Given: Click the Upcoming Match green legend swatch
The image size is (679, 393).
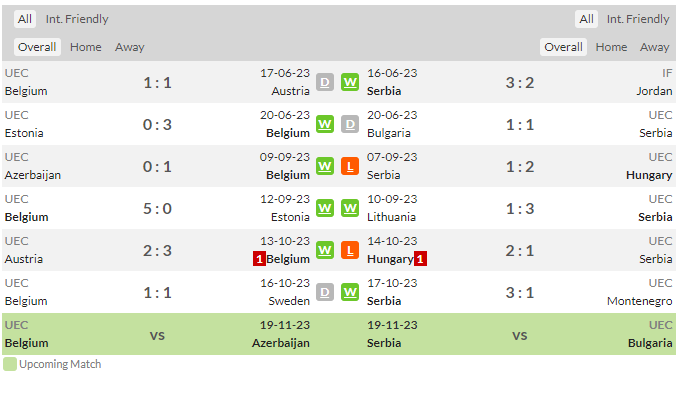Looking at the screenshot, I should tap(10, 364).
